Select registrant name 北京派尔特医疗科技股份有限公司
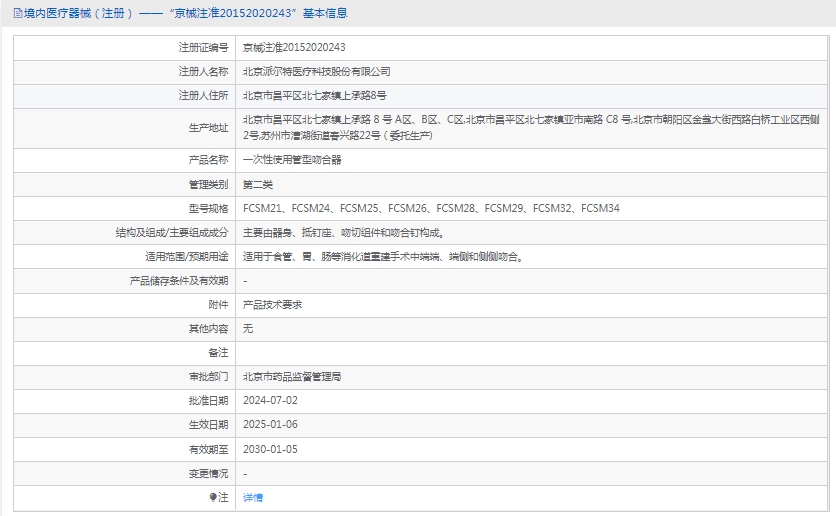This screenshot has width=836, height=516. pyautogui.click(x=317, y=72)
